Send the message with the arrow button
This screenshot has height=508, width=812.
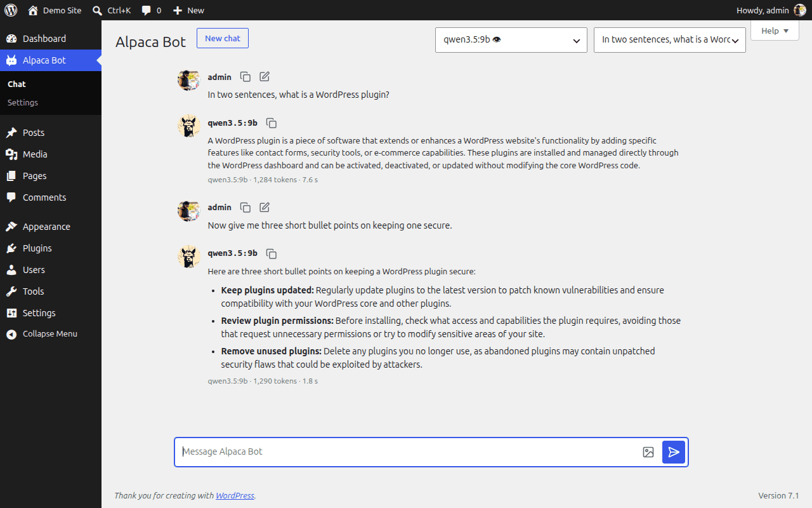[674, 452]
